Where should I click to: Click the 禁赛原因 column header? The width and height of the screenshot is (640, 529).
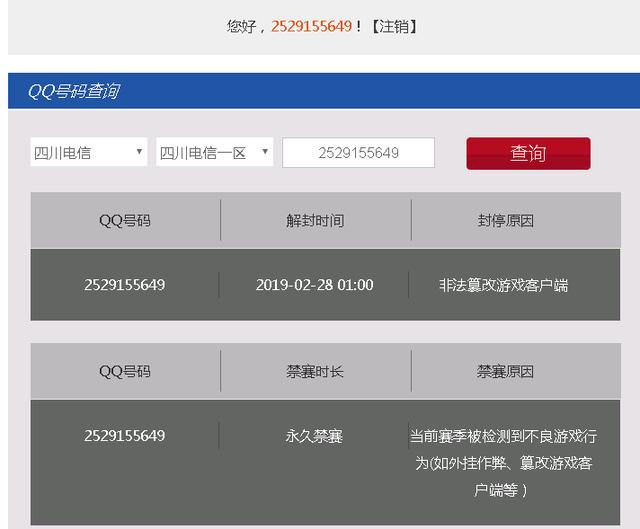(x=506, y=371)
